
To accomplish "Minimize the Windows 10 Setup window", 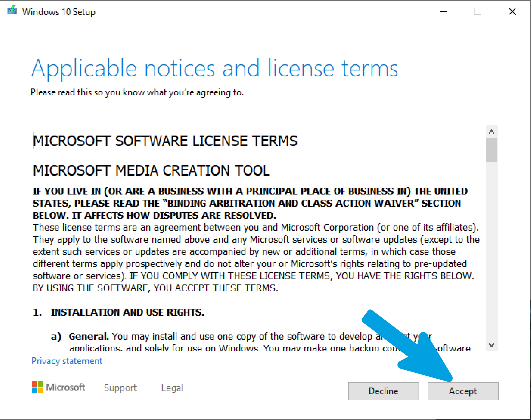I will tap(443, 12).
